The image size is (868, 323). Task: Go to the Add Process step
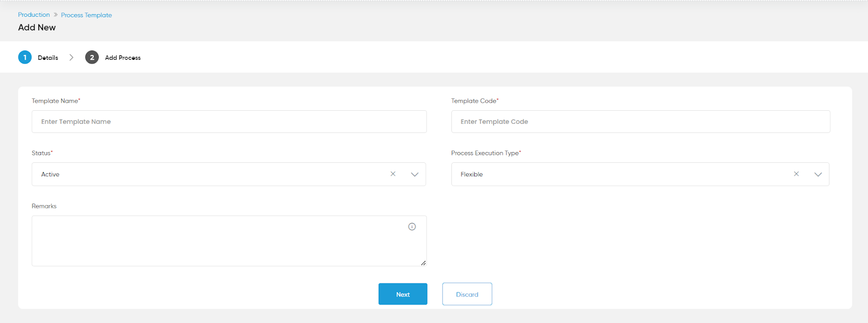[123, 58]
